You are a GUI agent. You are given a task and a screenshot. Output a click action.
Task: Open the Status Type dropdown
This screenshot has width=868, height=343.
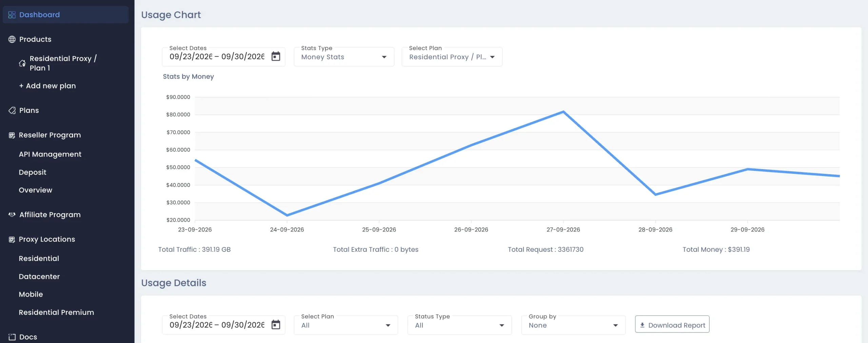(459, 325)
